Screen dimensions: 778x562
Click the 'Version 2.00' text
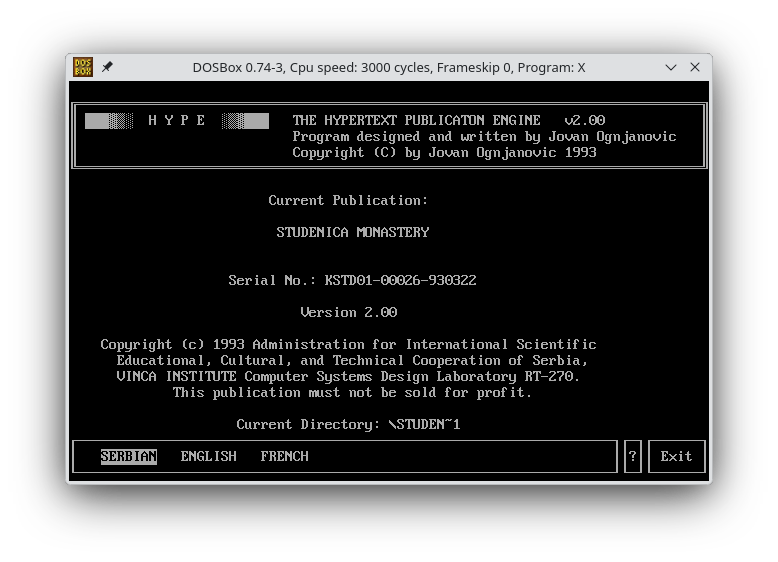(349, 312)
